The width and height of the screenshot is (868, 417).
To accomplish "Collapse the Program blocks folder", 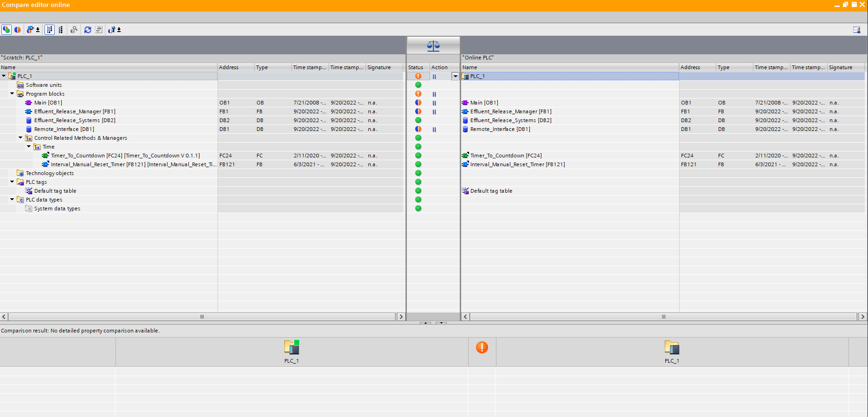I will pyautogui.click(x=13, y=94).
